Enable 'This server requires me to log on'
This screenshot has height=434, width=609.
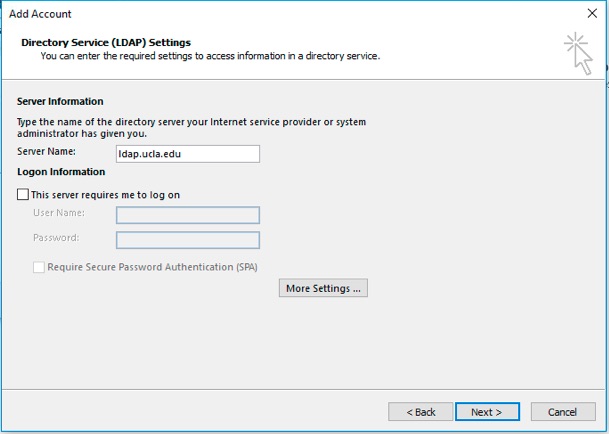point(23,194)
